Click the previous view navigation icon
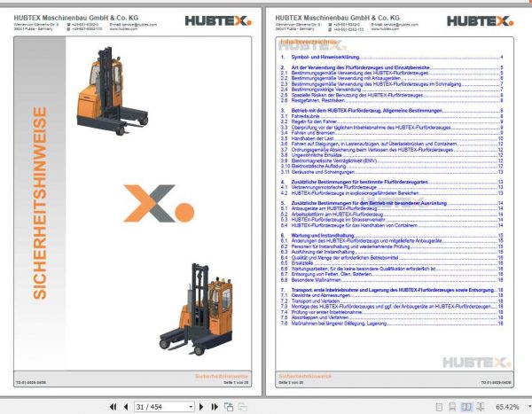Image resolution: width=532 pixels, height=414 pixels. [x=229, y=407]
